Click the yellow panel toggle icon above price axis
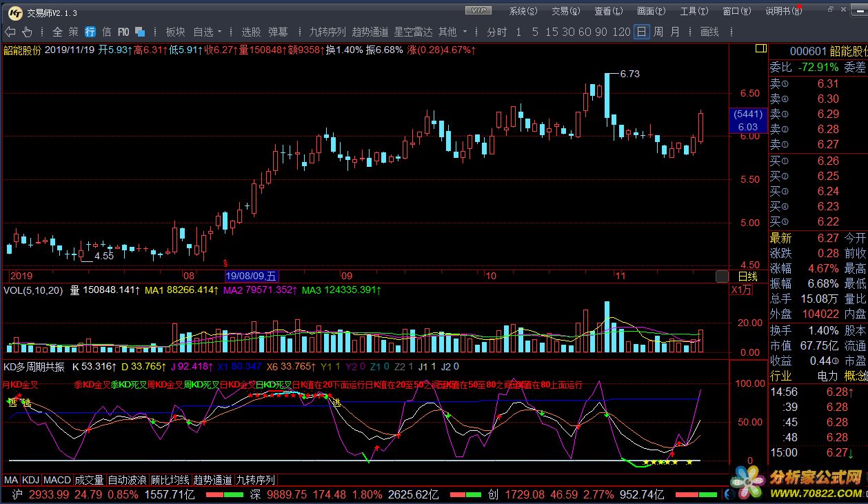The height and width of the screenshot is (504, 868). click(760, 48)
